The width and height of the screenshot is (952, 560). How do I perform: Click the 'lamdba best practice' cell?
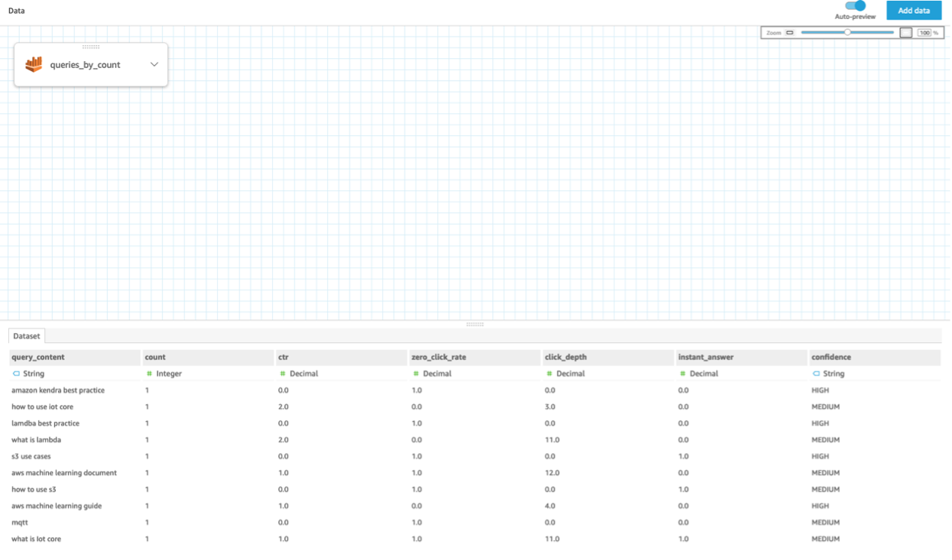(x=46, y=423)
